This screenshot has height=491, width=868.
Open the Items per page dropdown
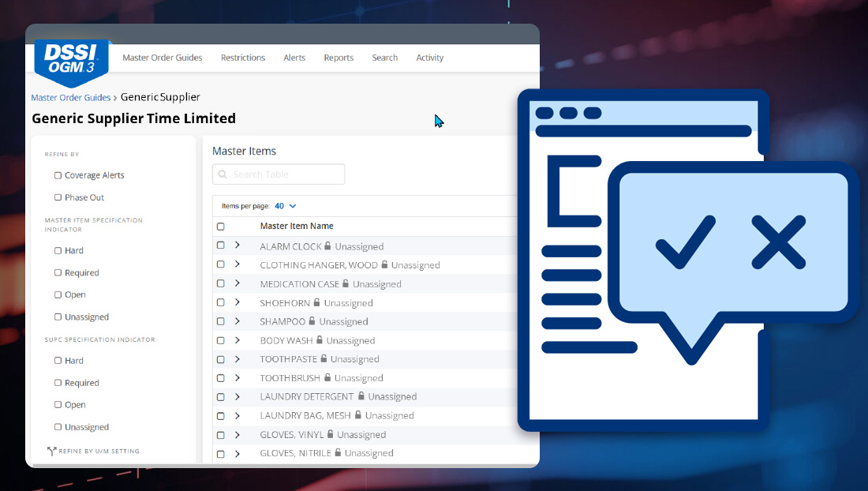pos(285,206)
